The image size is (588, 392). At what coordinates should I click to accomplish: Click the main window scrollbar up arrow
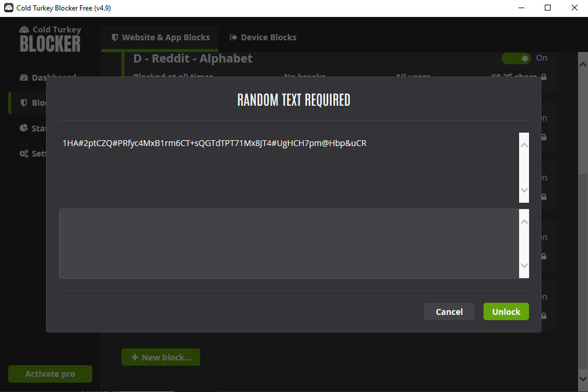point(582,58)
